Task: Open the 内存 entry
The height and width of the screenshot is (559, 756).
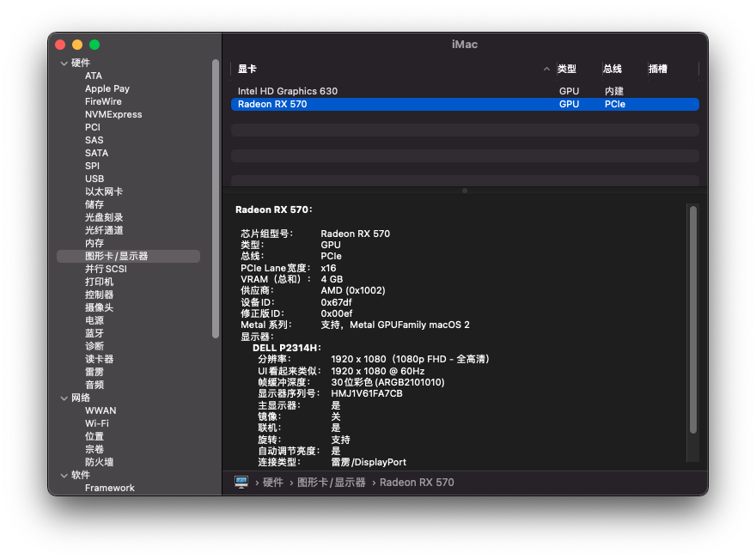Action: click(94, 243)
